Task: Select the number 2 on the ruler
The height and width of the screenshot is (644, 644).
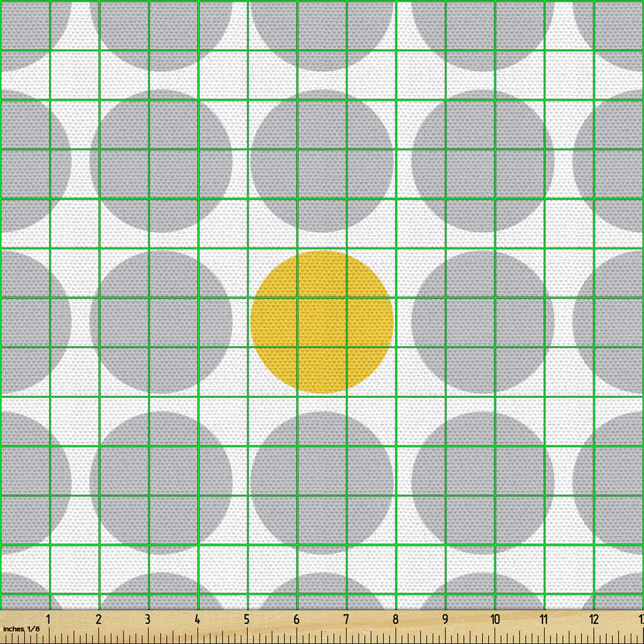Action: pos(98,620)
